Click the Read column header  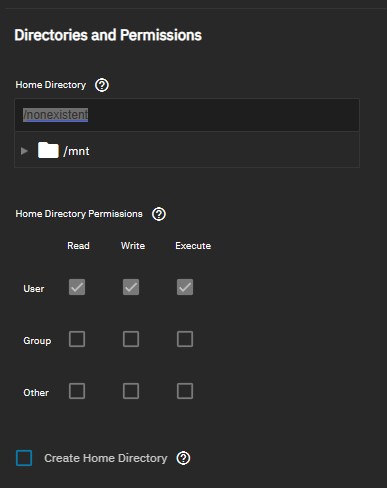78,246
